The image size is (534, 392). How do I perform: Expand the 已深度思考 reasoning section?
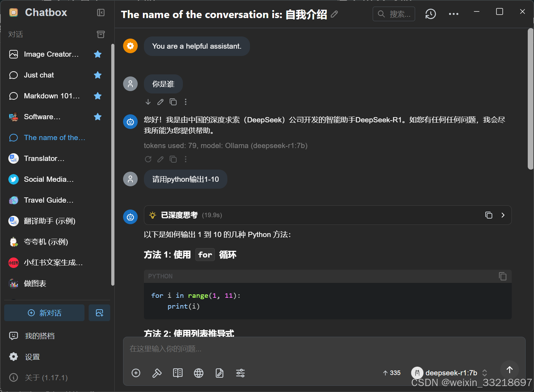[503, 215]
